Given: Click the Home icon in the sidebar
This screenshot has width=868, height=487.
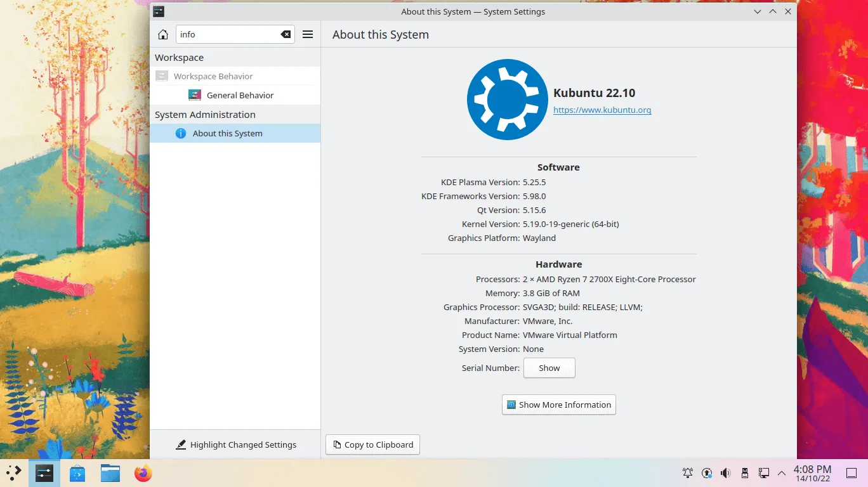Looking at the screenshot, I should click(x=162, y=34).
